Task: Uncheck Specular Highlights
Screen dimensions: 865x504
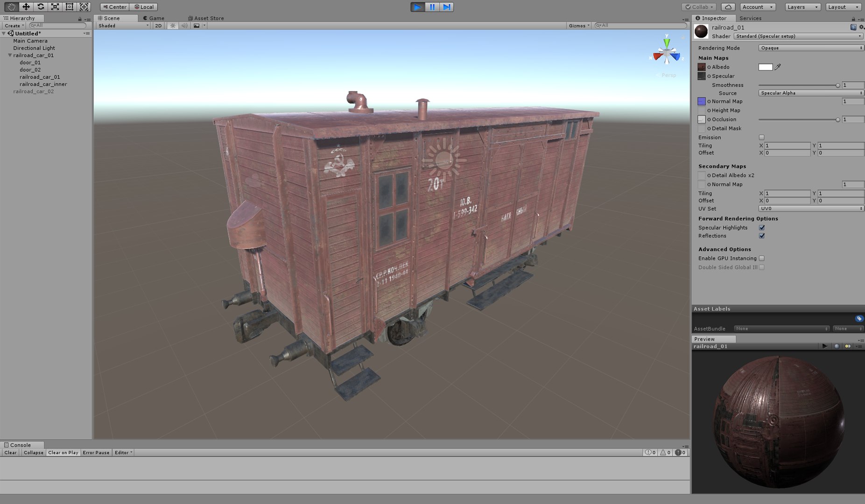Action: [x=762, y=228]
